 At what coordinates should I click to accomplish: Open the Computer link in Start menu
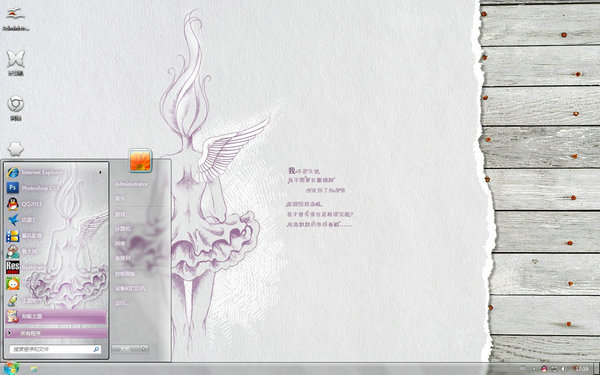point(122,229)
